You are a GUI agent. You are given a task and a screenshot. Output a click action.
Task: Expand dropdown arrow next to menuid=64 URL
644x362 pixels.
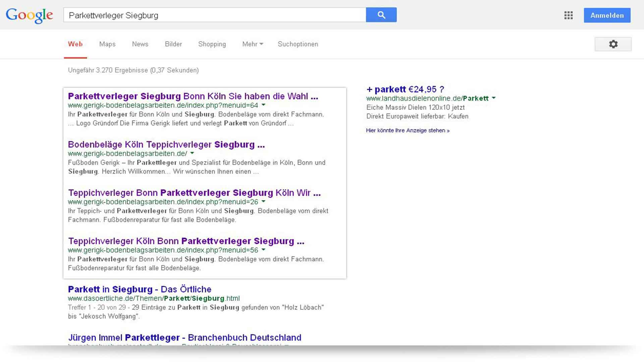click(263, 105)
